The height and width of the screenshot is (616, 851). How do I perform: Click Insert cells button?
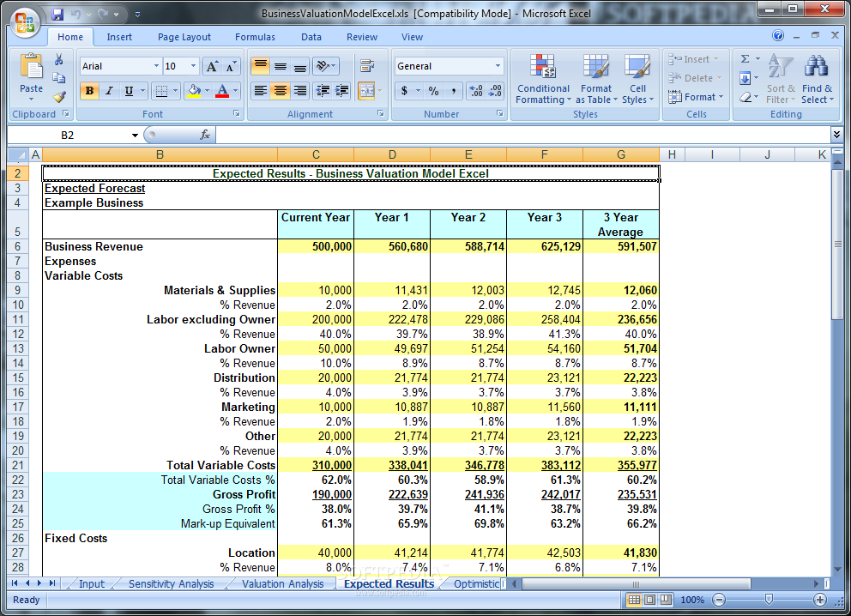(694, 59)
